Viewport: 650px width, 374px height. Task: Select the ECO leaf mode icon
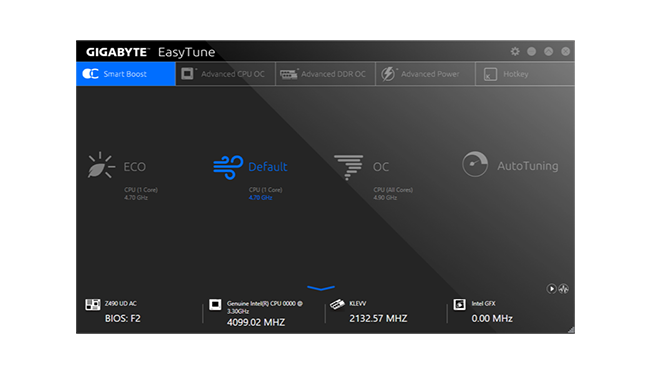(101, 165)
